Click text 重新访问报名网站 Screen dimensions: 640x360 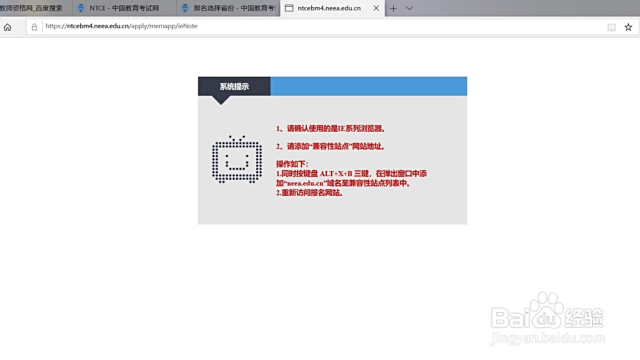pos(312,193)
